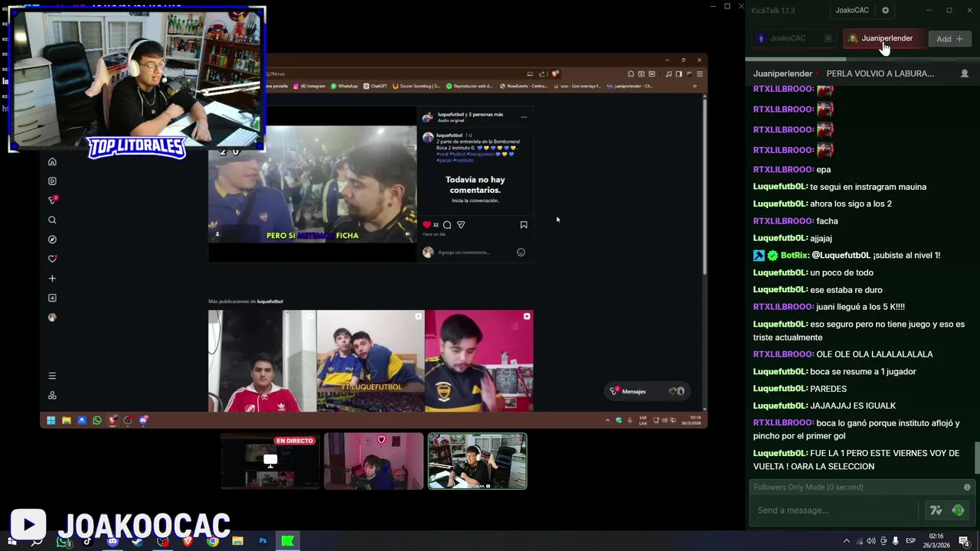
Task: Open Meta apps icon below hamburger
Action: click(x=52, y=396)
